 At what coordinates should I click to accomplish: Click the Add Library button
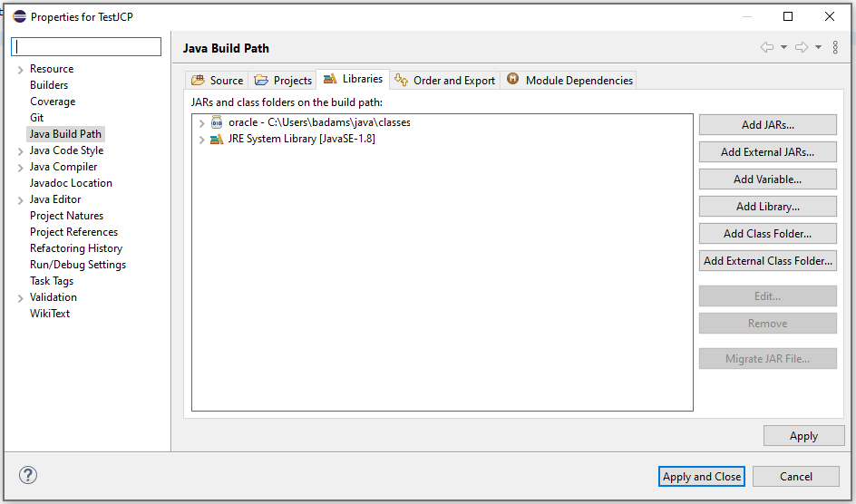(767, 206)
